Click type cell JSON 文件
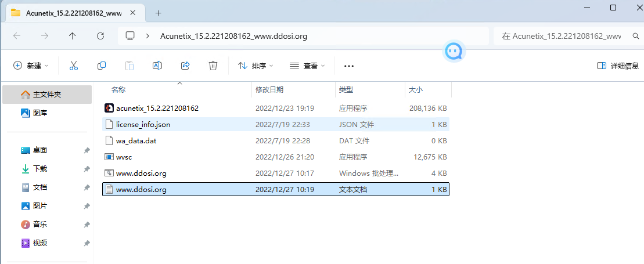644x264 pixels. (x=357, y=124)
